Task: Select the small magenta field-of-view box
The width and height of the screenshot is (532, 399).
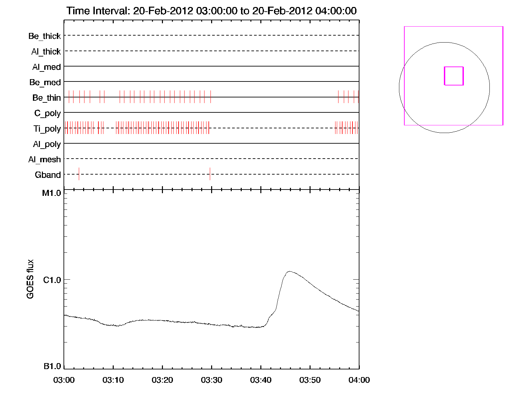Action: point(454,76)
